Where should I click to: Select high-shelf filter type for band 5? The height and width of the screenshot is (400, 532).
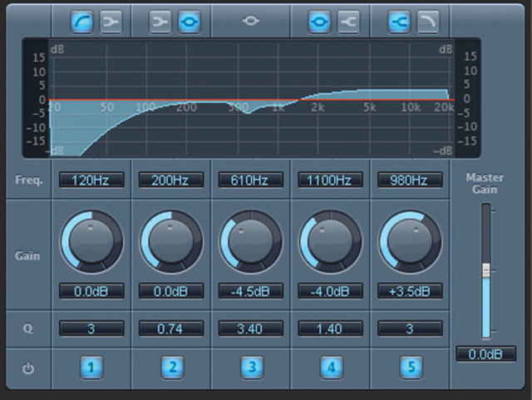tap(399, 22)
